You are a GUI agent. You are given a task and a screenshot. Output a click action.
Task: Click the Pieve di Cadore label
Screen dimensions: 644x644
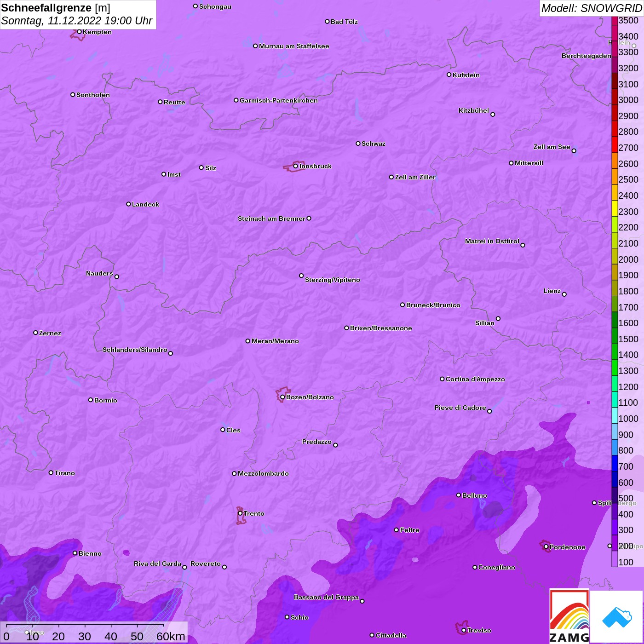(x=460, y=408)
